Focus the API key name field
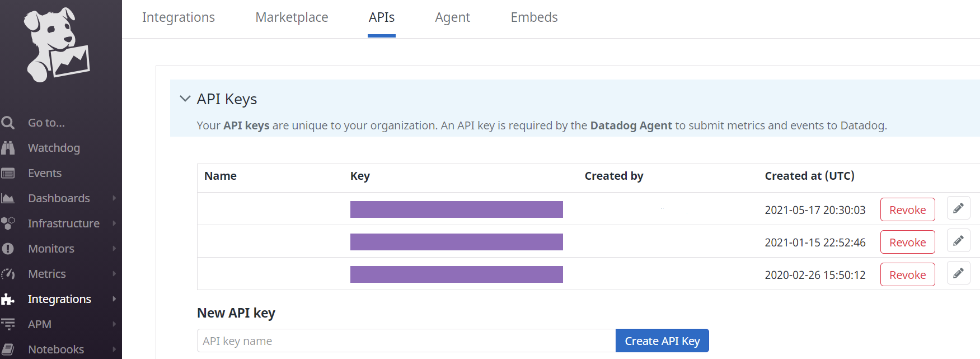 406,341
